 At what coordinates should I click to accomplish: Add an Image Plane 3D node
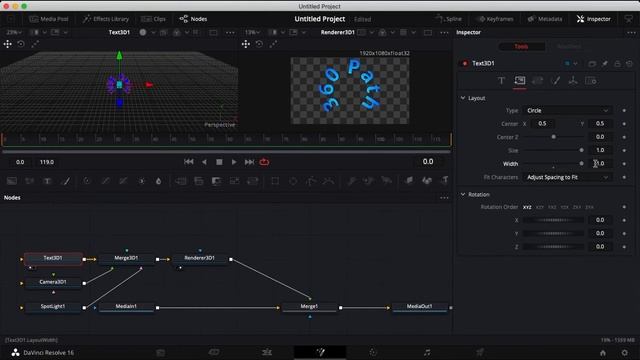[x=409, y=181]
